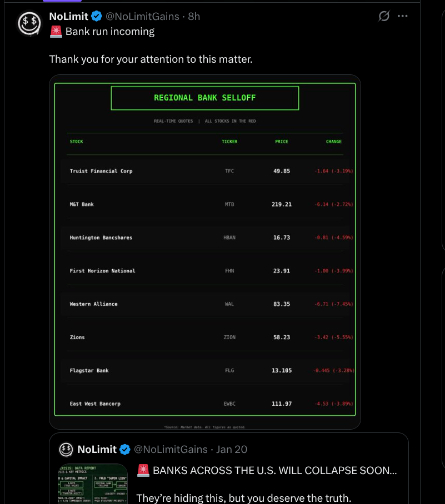Open the three-dot More options menu
Image resolution: width=445 pixels, height=504 pixels.
(x=403, y=17)
